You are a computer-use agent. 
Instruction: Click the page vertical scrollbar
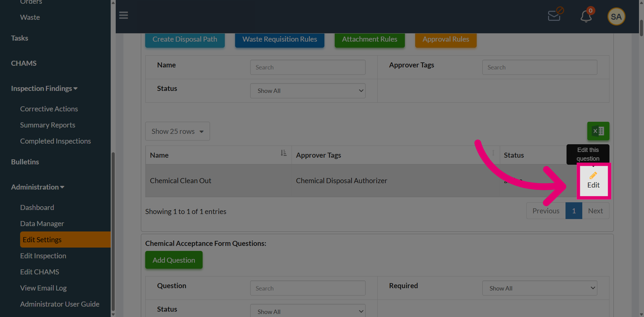click(641, 29)
